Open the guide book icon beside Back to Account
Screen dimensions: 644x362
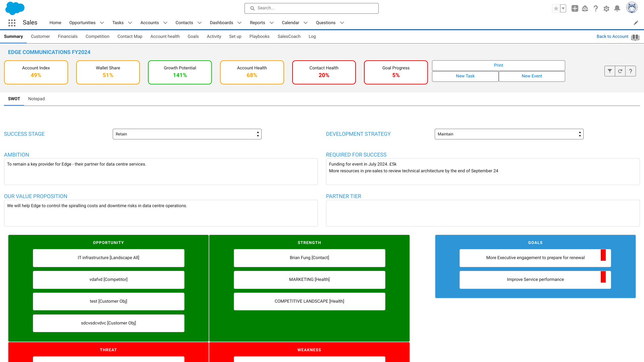(x=635, y=37)
